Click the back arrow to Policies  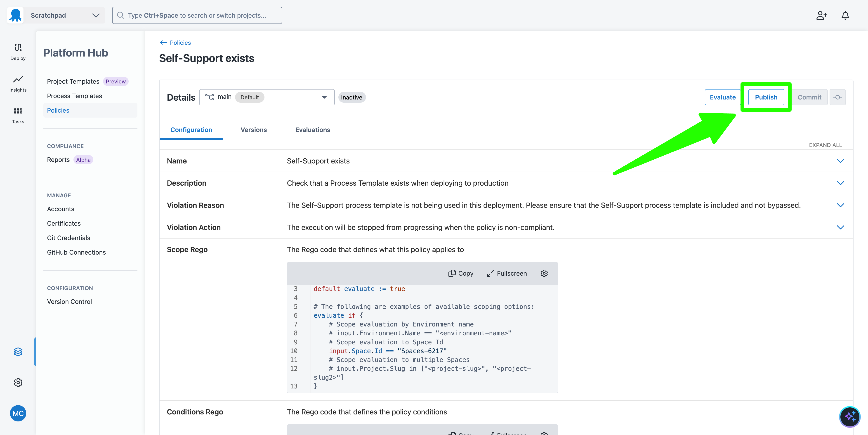pos(163,43)
